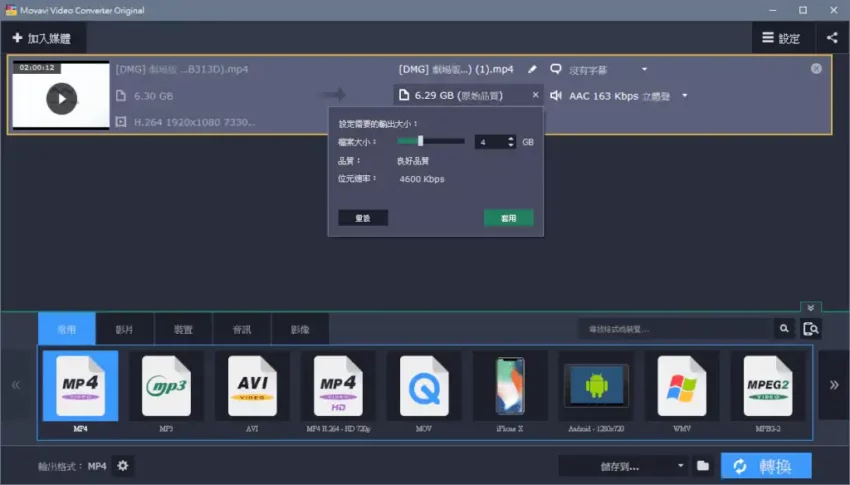Click the file size slider handle

420,141
